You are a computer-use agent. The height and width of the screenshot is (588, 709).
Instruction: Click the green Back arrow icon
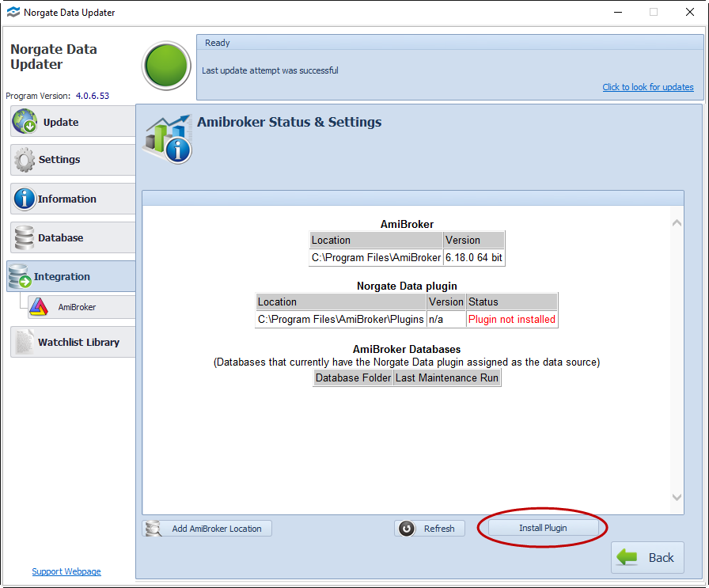pyautogui.click(x=627, y=557)
